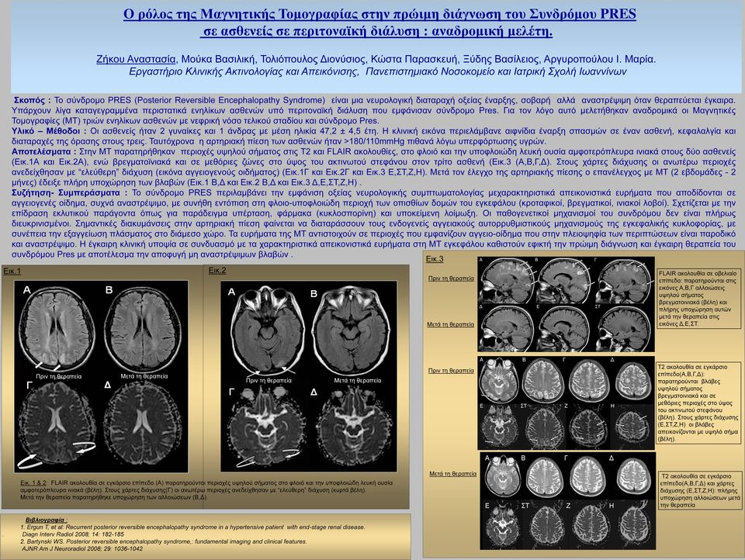Open panel Γ in Εικ.3 bottom post-treatment block
Image resolution: width=745 pixels, height=560 pixels.
tap(587, 476)
